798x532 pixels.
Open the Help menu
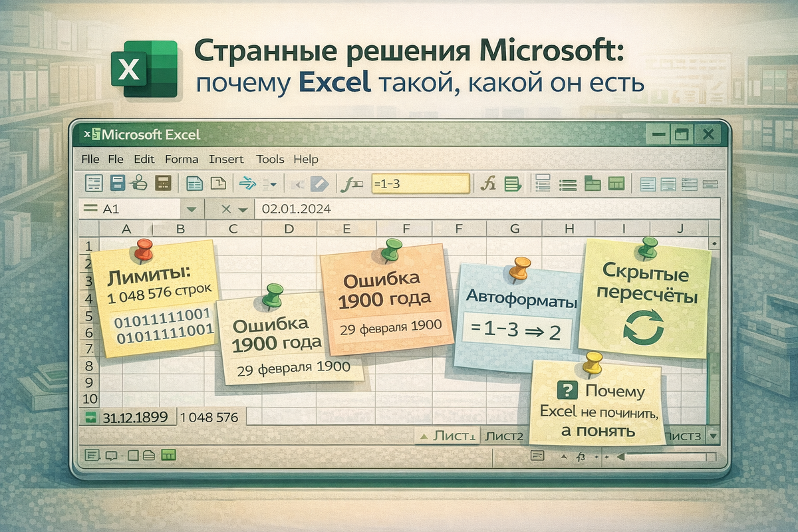[306, 160]
